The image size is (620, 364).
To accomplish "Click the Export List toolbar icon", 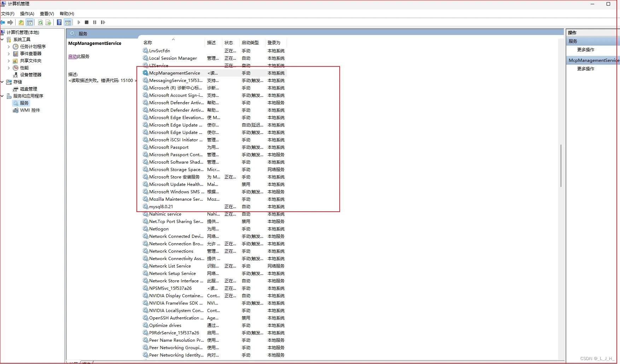I will [48, 22].
